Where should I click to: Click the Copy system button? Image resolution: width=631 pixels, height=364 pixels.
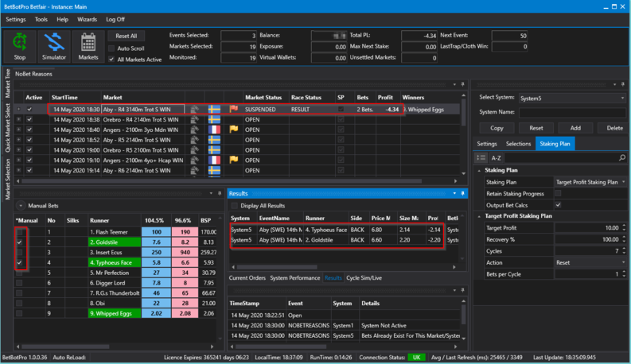[x=497, y=127]
